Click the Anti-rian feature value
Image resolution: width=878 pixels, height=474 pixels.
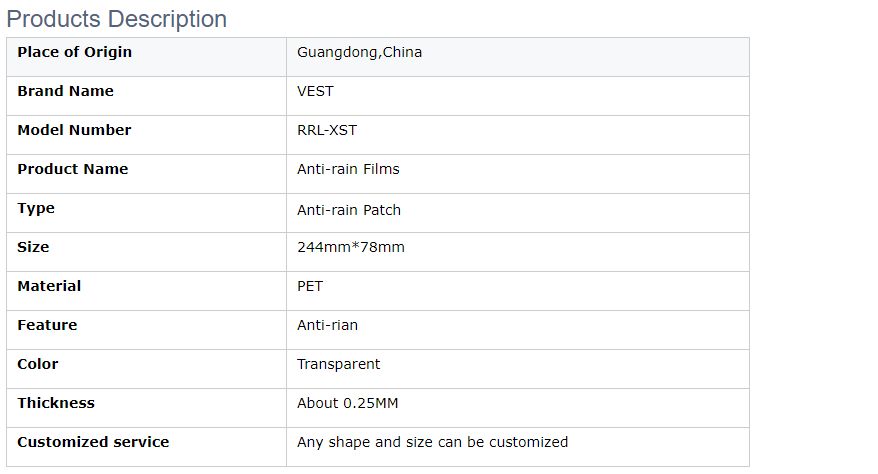(x=328, y=325)
